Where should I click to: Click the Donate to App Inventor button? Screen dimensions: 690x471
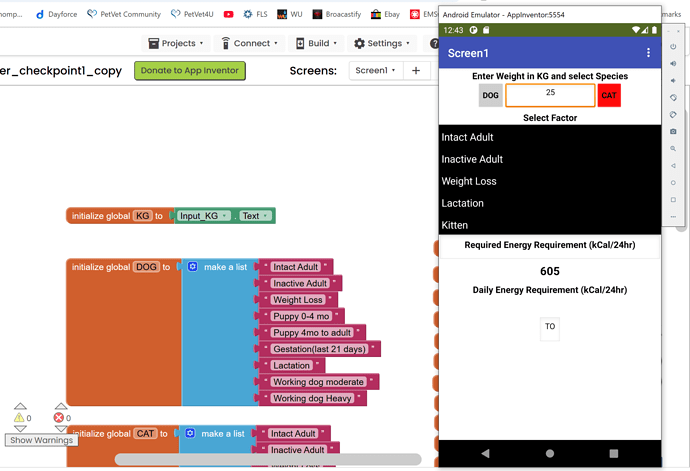(x=190, y=71)
